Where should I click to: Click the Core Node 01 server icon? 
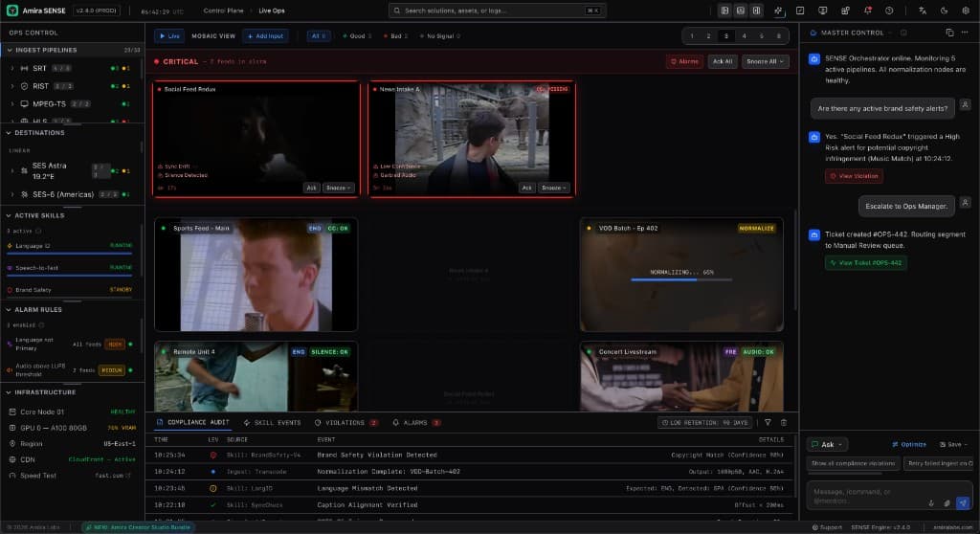coord(11,412)
